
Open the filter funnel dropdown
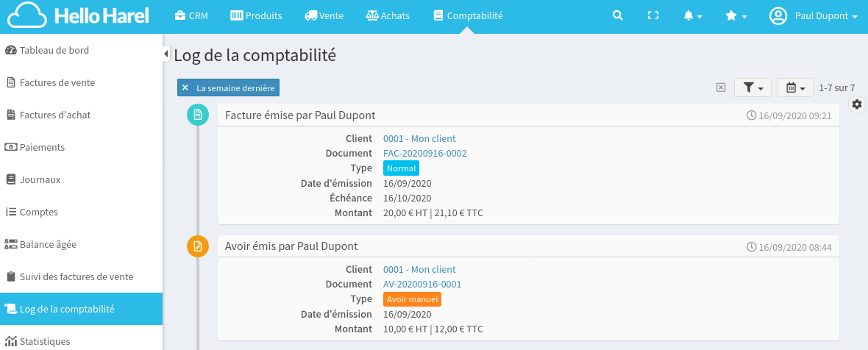coord(753,87)
